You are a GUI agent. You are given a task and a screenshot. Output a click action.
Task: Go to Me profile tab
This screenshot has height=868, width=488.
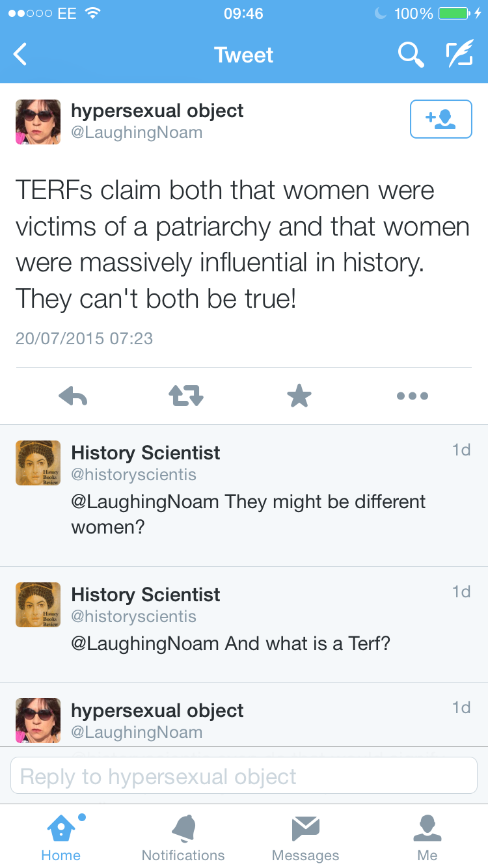(x=427, y=837)
